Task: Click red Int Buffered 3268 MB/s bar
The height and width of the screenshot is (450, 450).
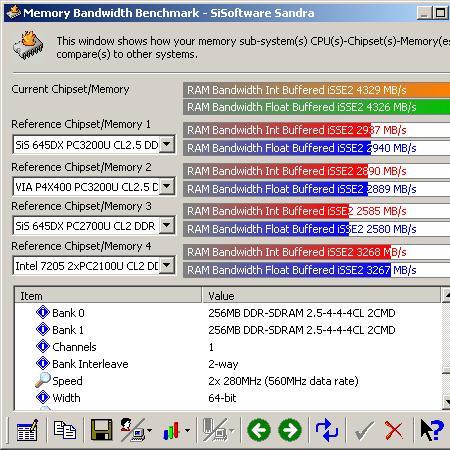Action: (287, 252)
